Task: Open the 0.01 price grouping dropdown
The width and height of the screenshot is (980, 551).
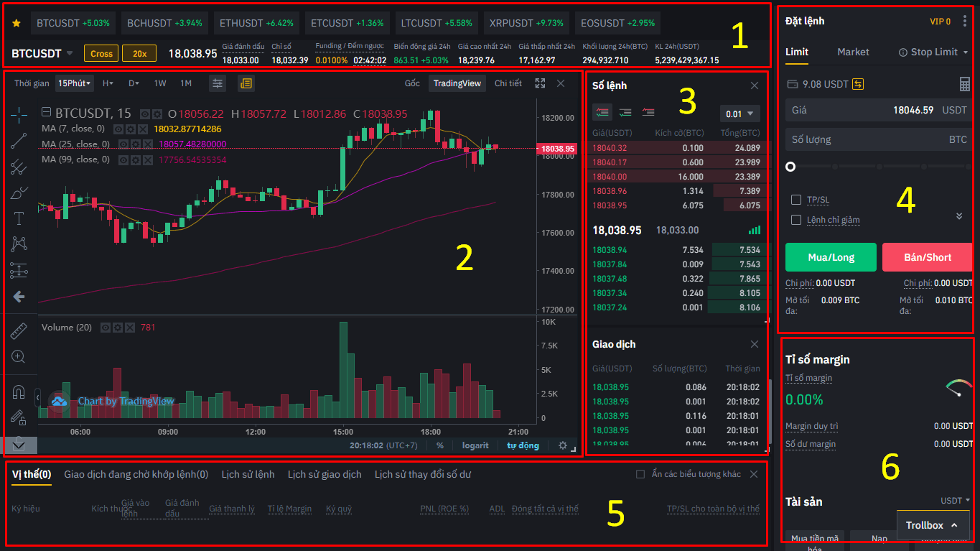Action: click(739, 114)
